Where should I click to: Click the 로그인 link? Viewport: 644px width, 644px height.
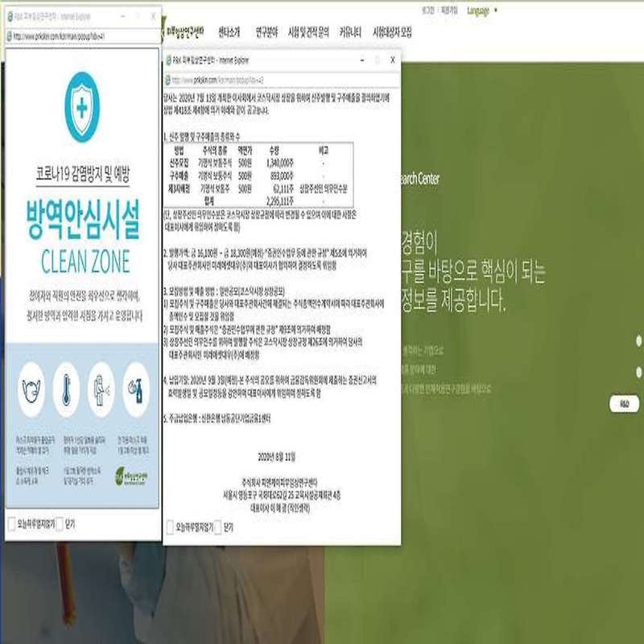pos(428,10)
